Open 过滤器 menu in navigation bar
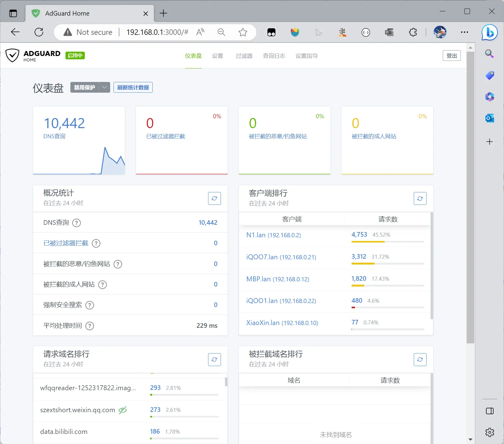 click(244, 56)
